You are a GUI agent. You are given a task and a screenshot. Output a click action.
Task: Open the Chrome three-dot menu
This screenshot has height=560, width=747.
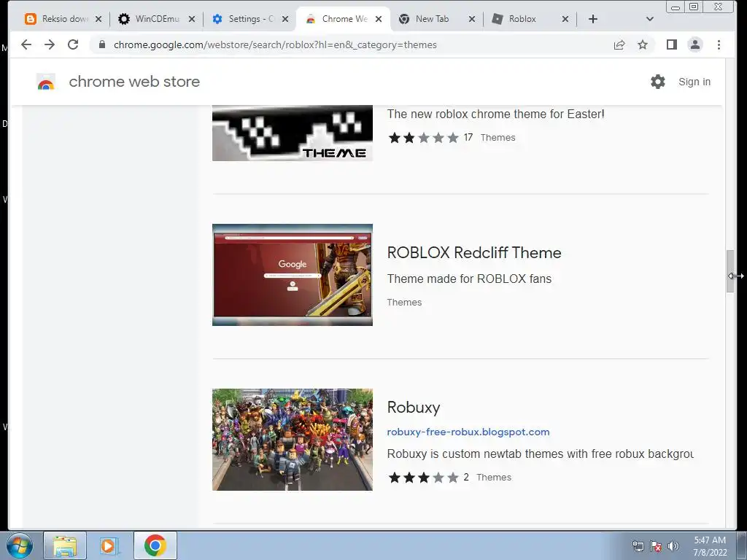point(719,44)
